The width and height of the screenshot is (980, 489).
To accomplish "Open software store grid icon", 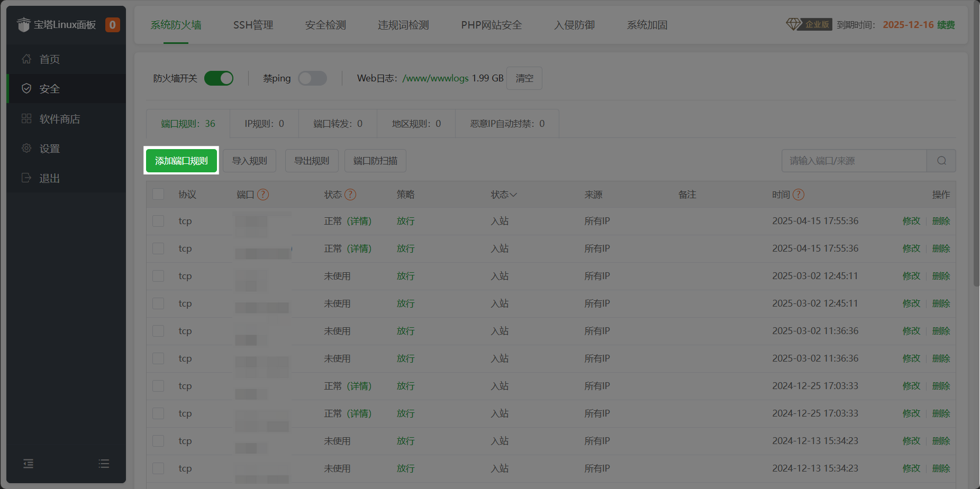I will tap(26, 118).
